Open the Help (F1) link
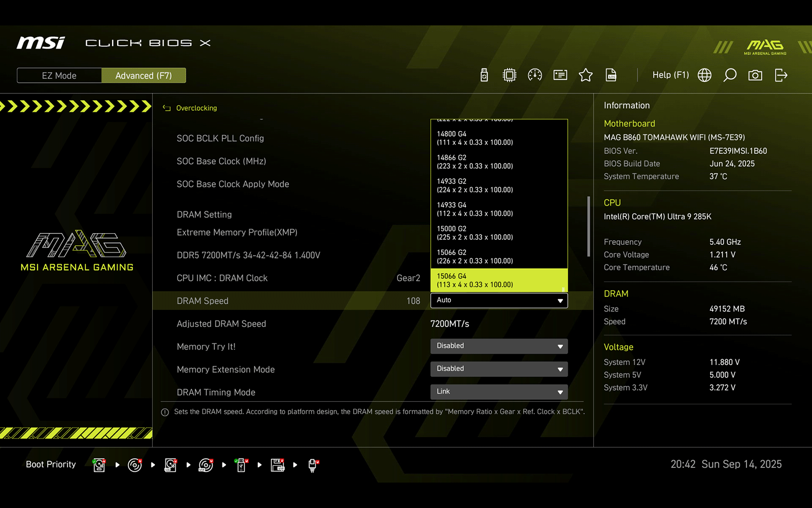812x508 pixels. tap(670, 75)
